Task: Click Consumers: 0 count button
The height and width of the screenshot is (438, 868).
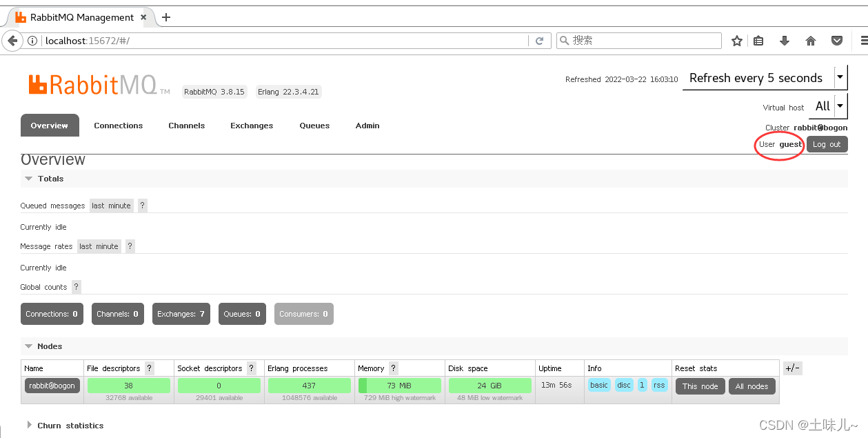Action: point(304,314)
